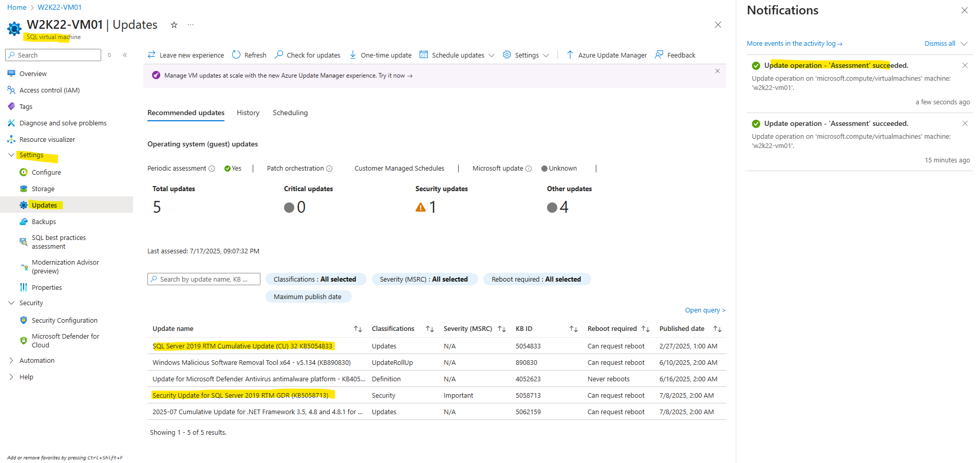
Task: Open the Maximum publish date filter
Action: (308, 297)
